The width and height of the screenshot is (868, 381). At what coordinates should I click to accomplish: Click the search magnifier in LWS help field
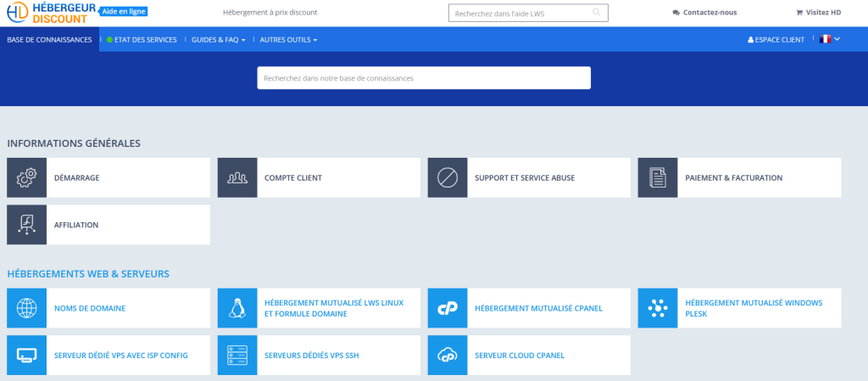tap(596, 12)
